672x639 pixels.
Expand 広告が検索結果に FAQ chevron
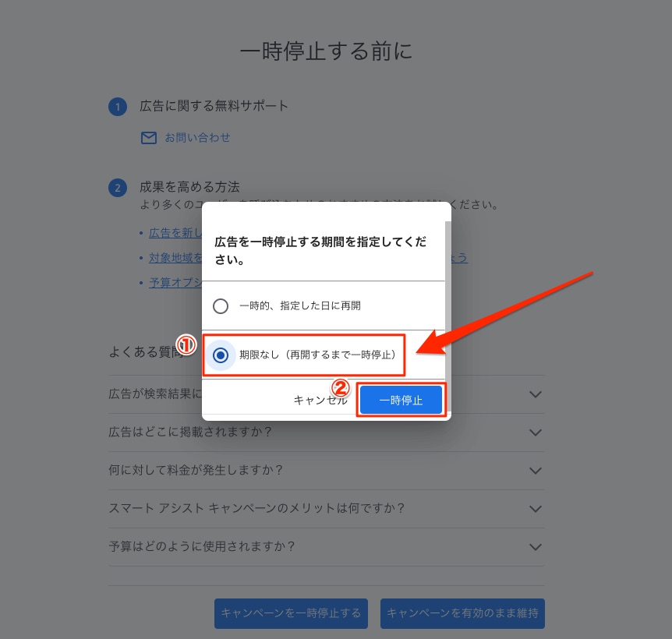point(536,394)
